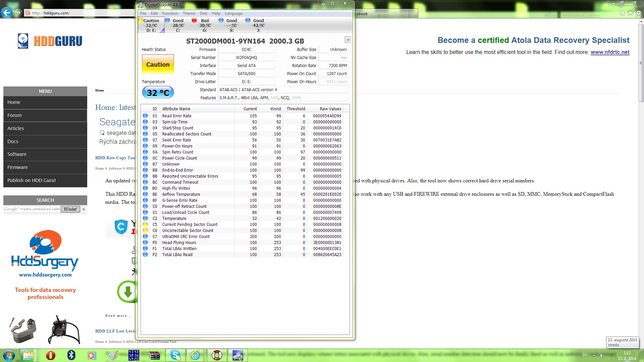
Task: Select the Good S: drive entry
Action: [x=231, y=25]
